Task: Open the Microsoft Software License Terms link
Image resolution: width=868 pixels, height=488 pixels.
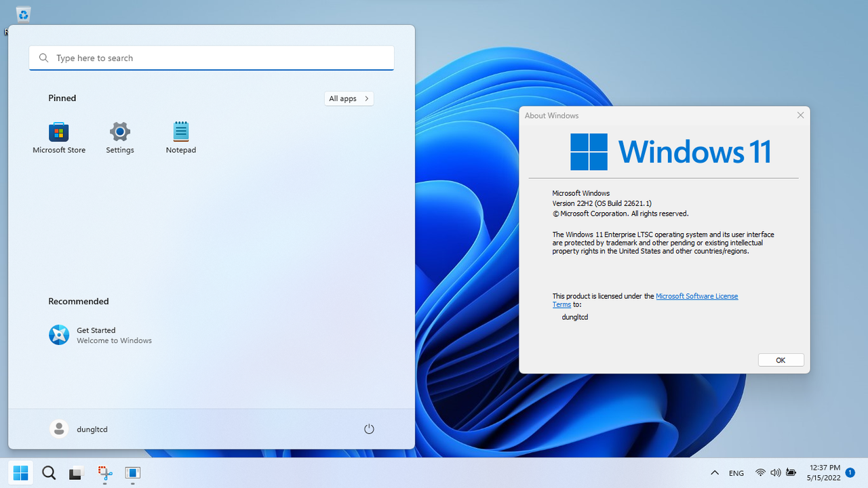Action: (696, 296)
